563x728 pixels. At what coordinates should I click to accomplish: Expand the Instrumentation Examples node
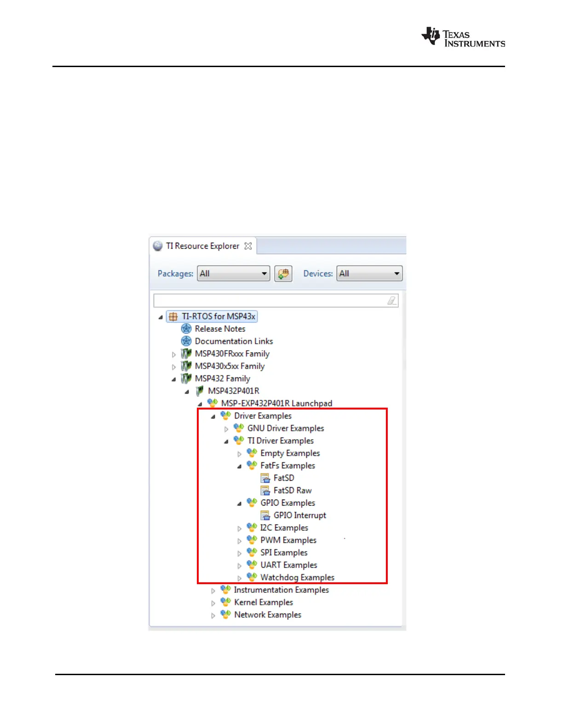[x=213, y=591]
